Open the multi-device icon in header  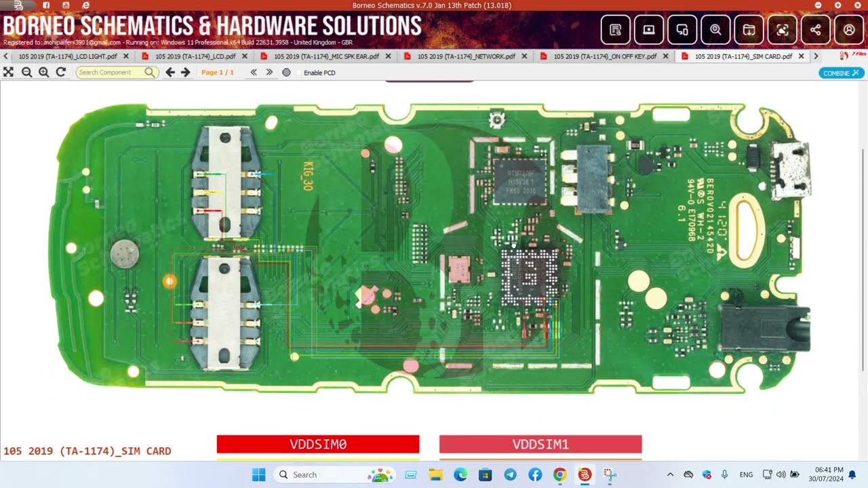click(682, 30)
